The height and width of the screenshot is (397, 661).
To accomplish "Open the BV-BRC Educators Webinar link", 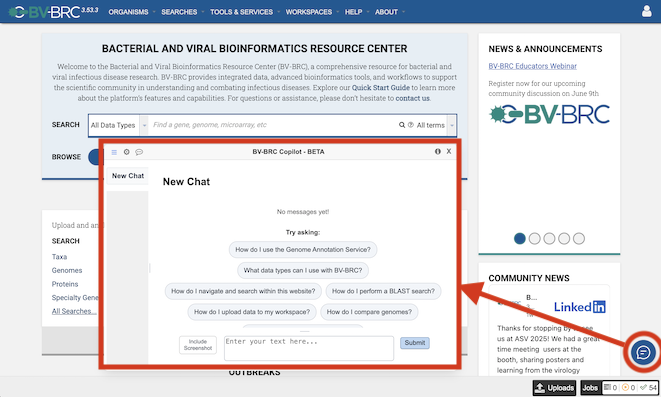I will tap(532, 66).
